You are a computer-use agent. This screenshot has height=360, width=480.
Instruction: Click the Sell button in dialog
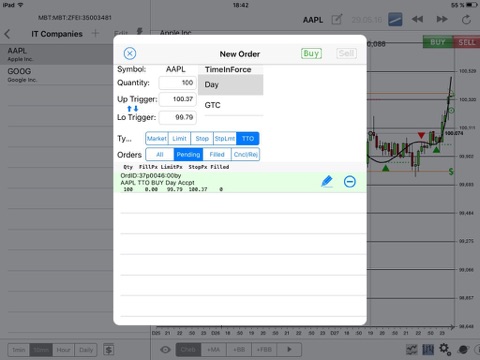point(346,53)
